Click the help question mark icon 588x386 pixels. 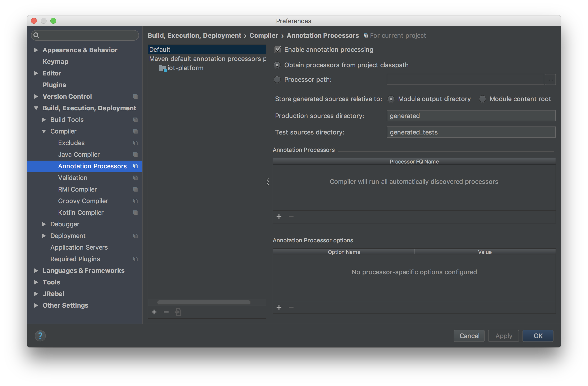[40, 336]
